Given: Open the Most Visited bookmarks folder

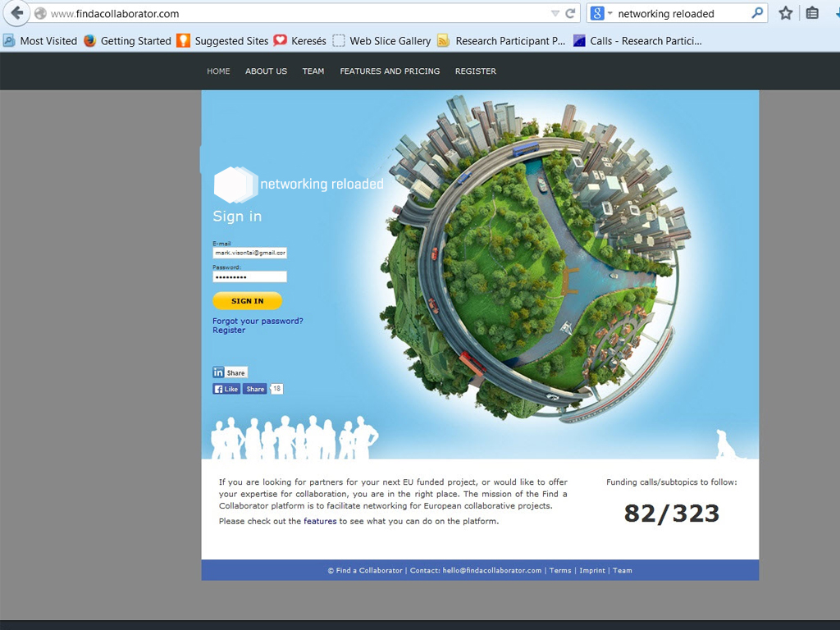Looking at the screenshot, I should [x=40, y=41].
